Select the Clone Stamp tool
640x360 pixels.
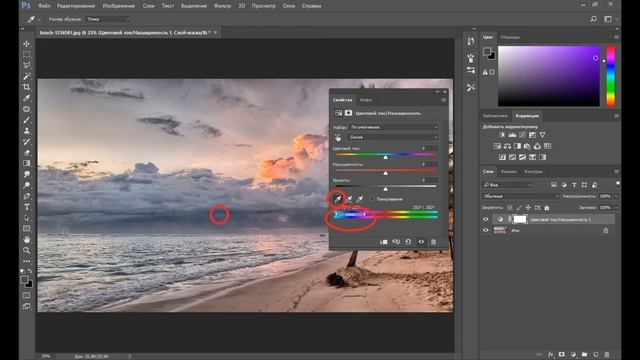pos(27,131)
